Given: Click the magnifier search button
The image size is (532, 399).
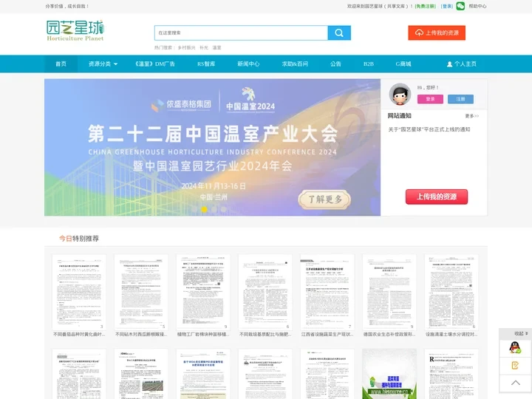Looking at the screenshot, I should pos(339,33).
